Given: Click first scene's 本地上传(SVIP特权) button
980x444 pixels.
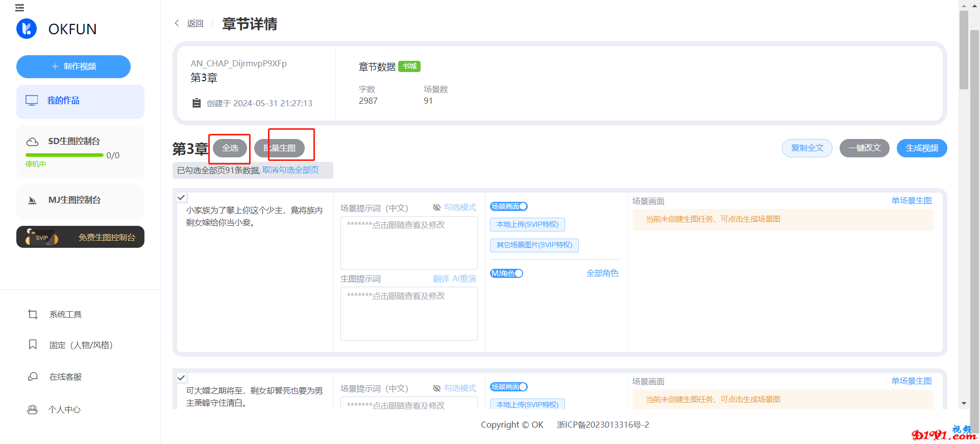Looking at the screenshot, I should pyautogui.click(x=527, y=225).
